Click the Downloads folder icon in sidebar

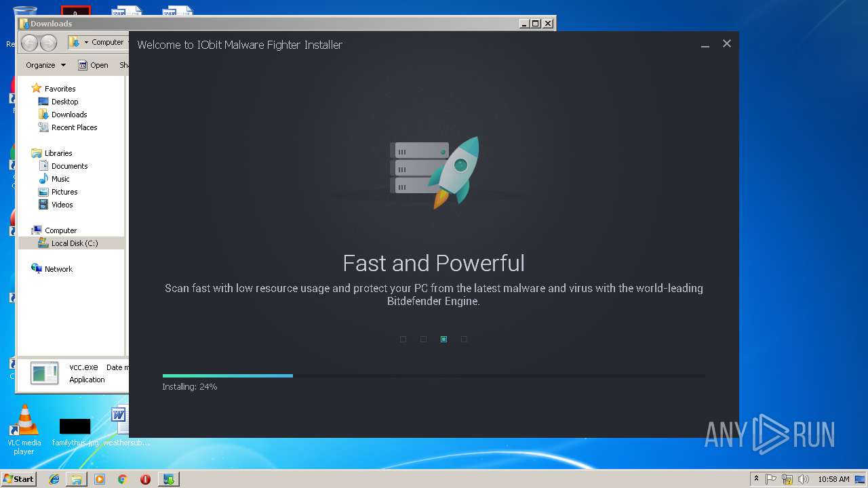click(43, 114)
